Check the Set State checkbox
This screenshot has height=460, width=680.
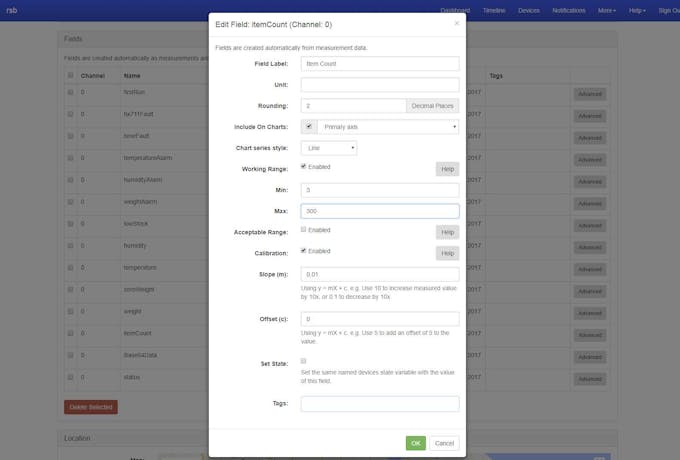point(304,361)
